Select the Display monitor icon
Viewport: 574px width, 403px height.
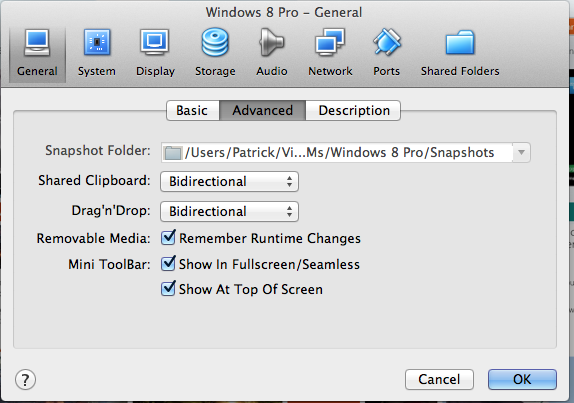pyautogui.click(x=155, y=42)
